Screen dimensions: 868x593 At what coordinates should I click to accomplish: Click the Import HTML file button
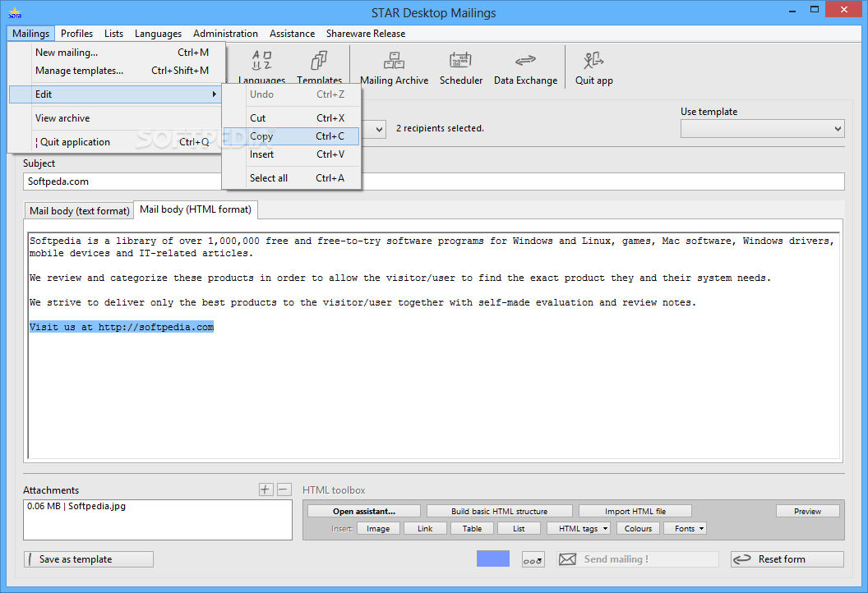pyautogui.click(x=635, y=511)
